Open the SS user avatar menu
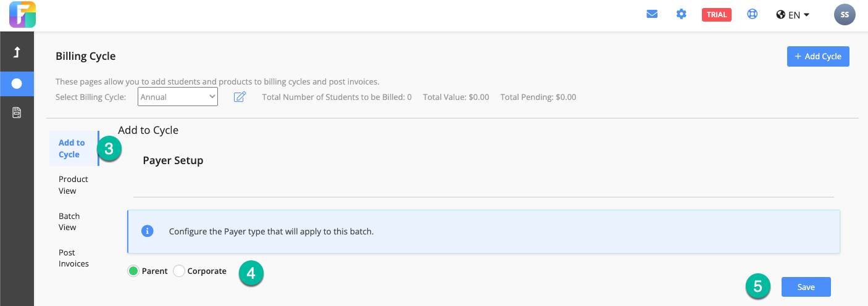The height and width of the screenshot is (306, 868). [845, 15]
